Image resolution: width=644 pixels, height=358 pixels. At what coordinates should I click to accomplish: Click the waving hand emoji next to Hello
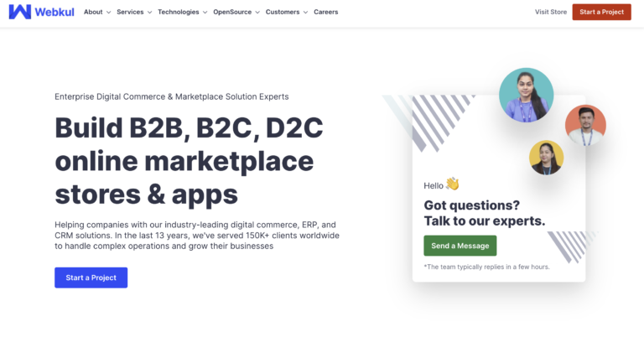click(x=452, y=184)
